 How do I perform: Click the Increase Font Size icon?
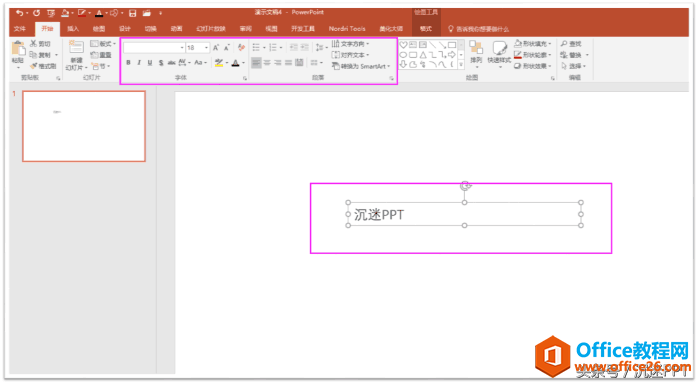(216, 47)
